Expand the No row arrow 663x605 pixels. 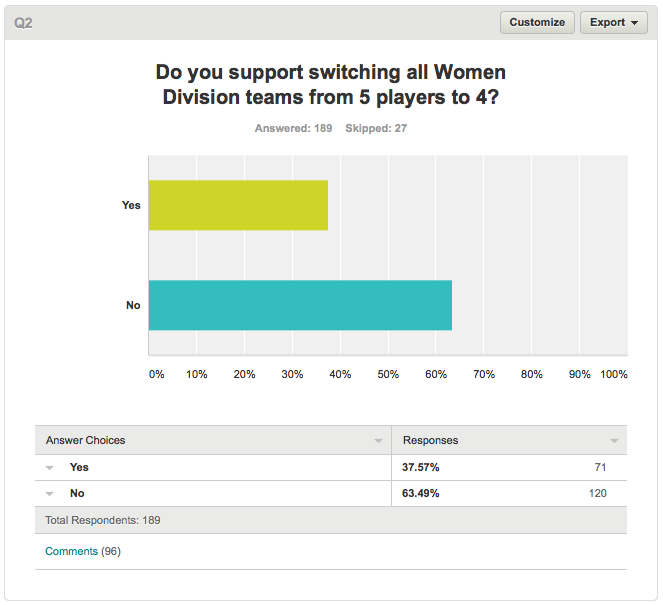click(49, 494)
